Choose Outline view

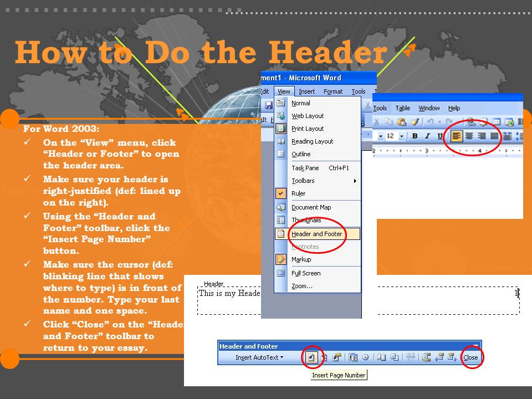317,154
